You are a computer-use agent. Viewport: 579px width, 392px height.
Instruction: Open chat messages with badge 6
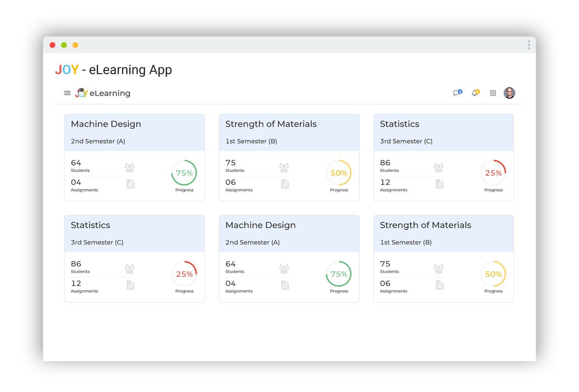click(457, 93)
